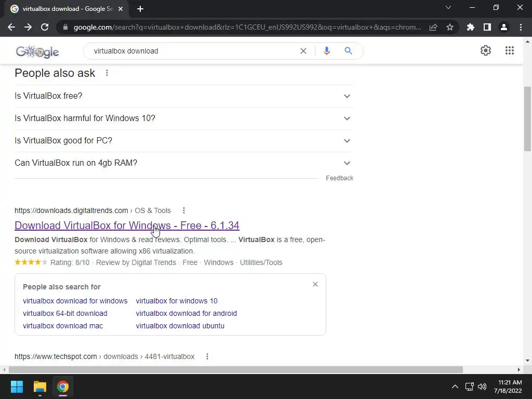Screen dimensions: 532x399
Task: Focus the Google search input field
Action: pos(193,51)
